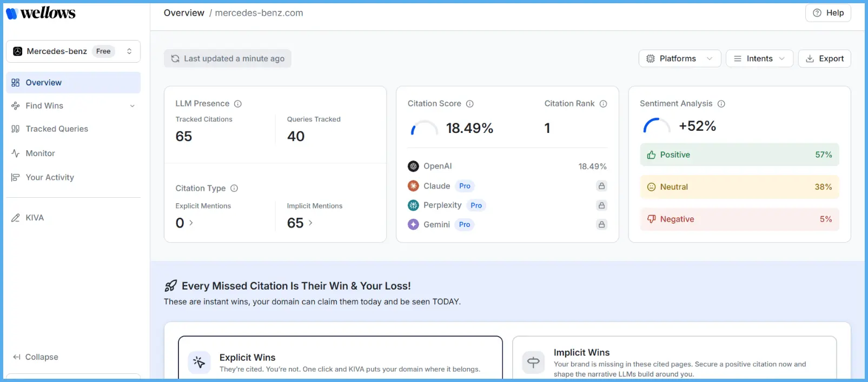Viewport: 868px width, 382px height.
Task: Click the Gemini row lock icon
Action: (x=601, y=224)
